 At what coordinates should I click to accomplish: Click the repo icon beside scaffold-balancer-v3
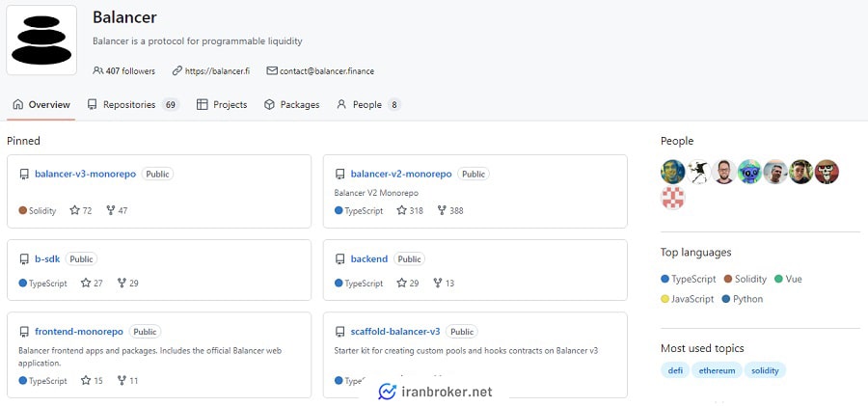339,332
